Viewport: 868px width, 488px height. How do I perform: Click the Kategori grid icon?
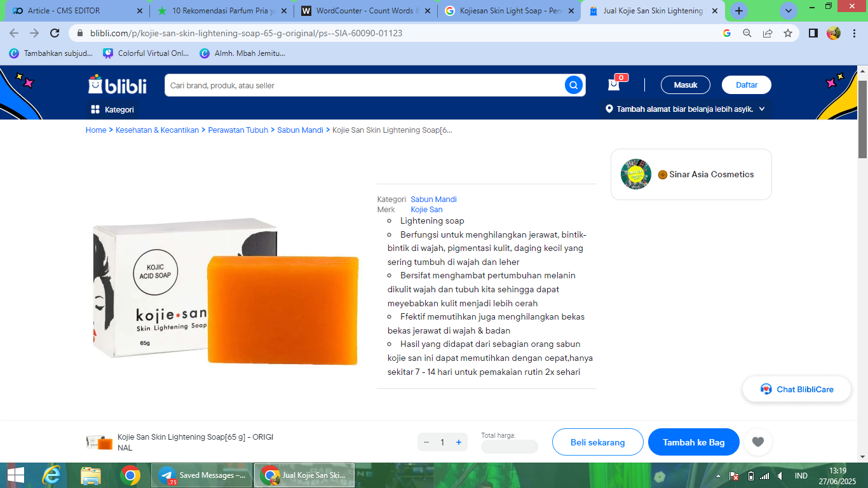point(95,109)
